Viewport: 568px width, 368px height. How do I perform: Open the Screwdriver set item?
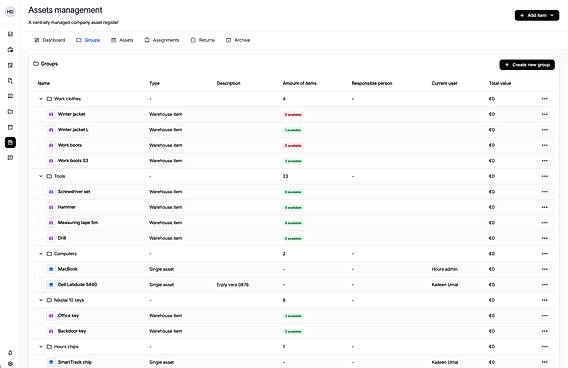pyautogui.click(x=74, y=192)
